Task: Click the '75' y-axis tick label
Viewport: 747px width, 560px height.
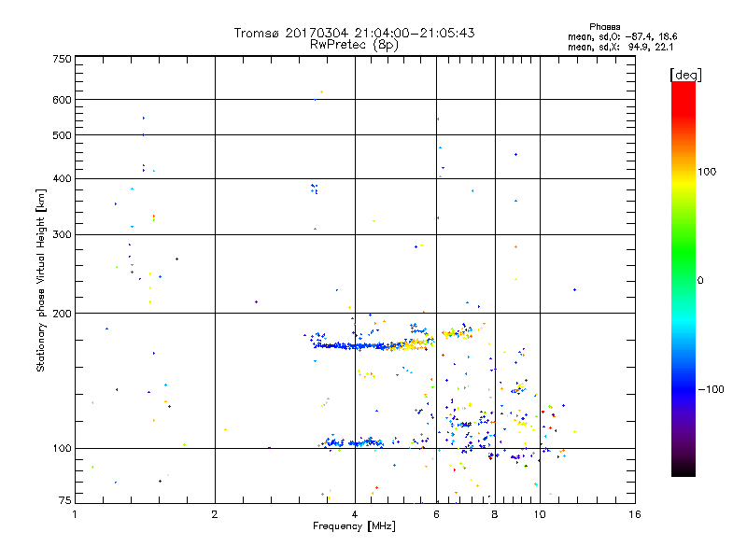Action: [x=65, y=500]
